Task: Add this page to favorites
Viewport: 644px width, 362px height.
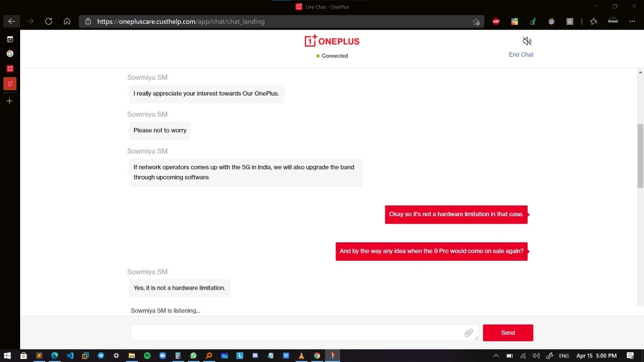Action: pos(476,22)
